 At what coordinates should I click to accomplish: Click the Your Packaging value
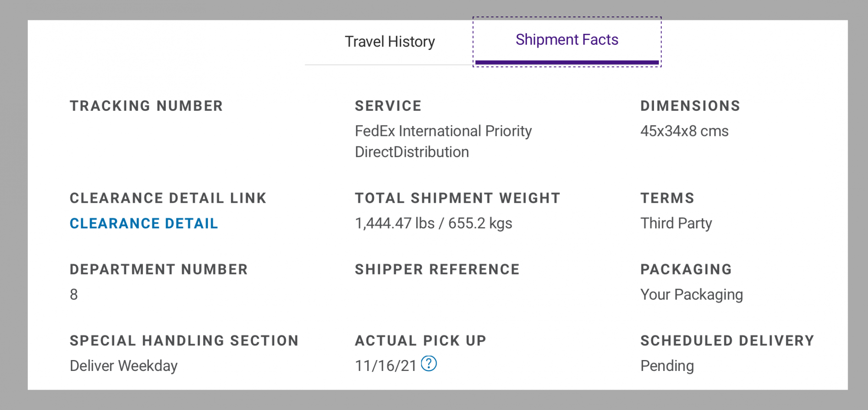tap(691, 294)
